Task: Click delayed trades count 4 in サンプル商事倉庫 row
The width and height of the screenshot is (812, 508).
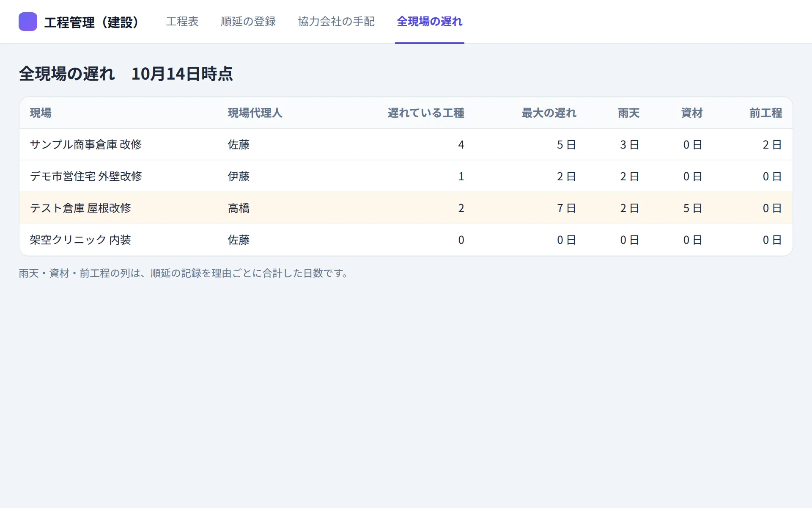Action: 461,145
